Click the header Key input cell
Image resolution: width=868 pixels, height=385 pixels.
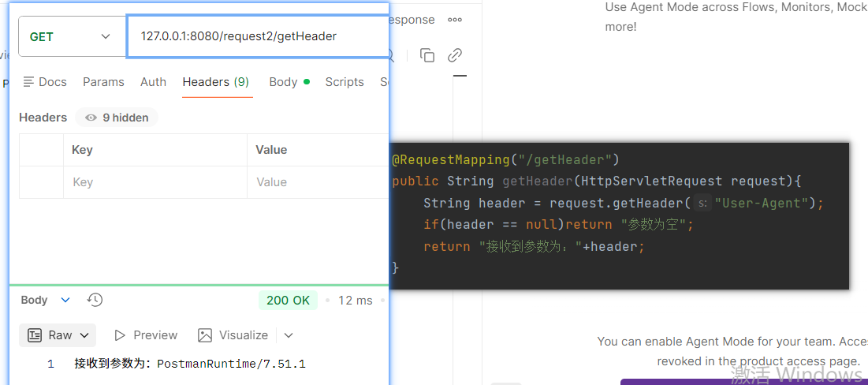click(155, 182)
